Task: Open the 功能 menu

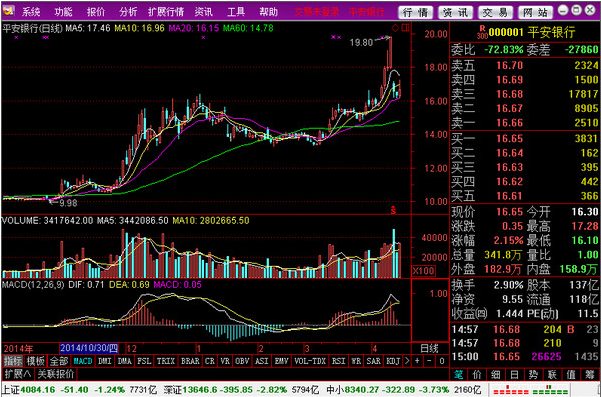Action: pos(63,12)
